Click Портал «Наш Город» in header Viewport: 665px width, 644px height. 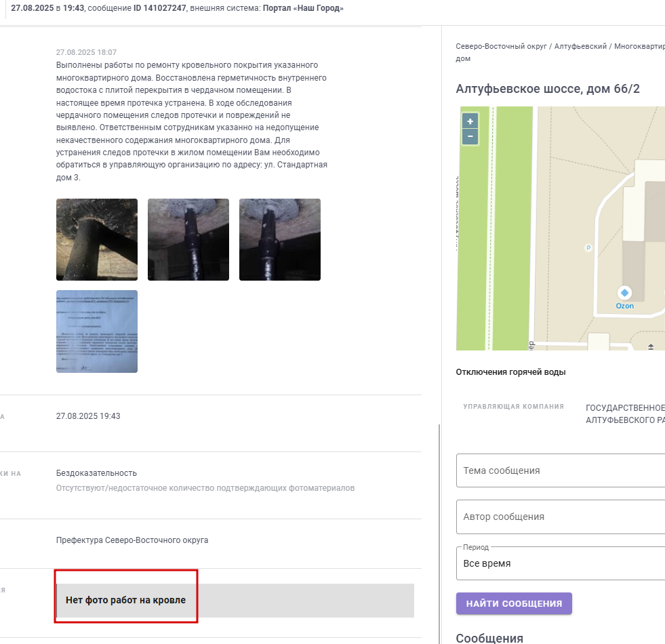[303, 8]
